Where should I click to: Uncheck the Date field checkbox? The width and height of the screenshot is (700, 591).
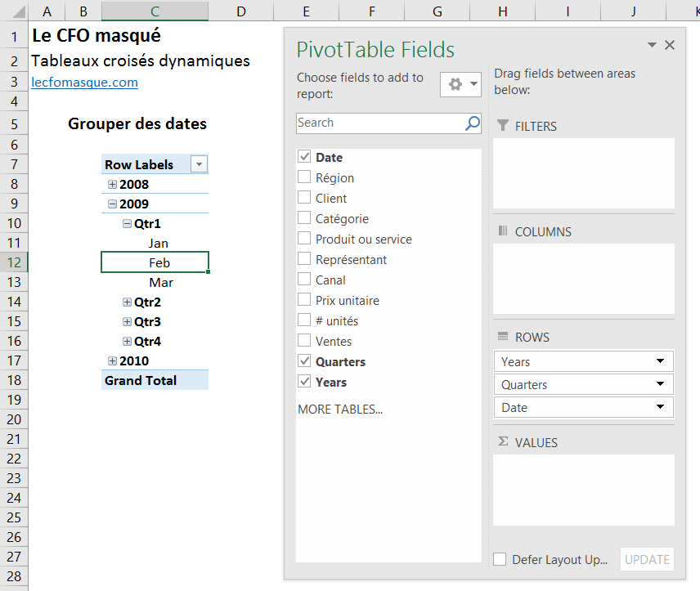tap(305, 157)
